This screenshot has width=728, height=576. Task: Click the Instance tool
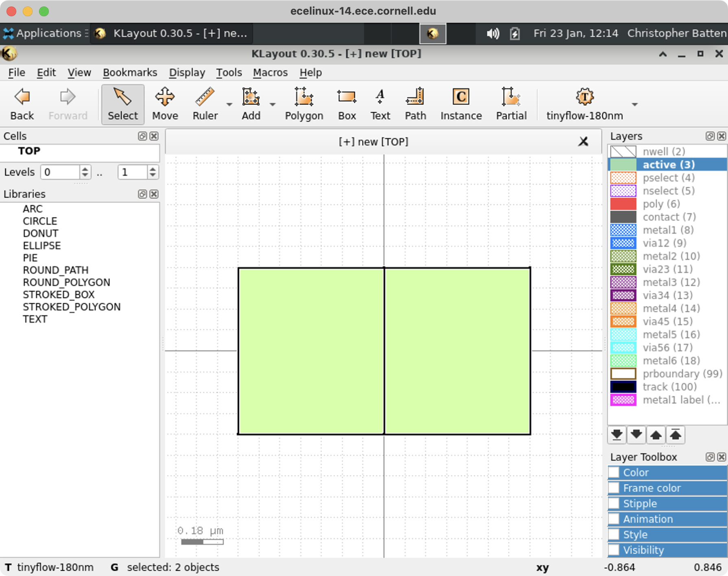pos(461,104)
